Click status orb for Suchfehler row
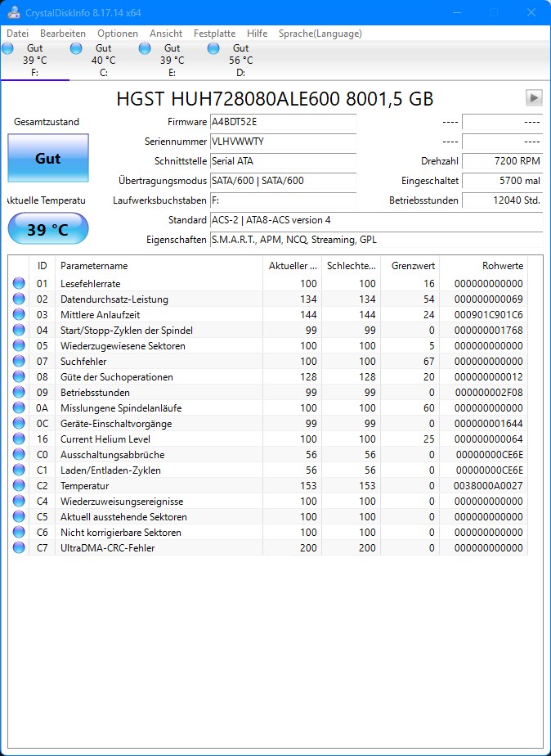 (19, 361)
